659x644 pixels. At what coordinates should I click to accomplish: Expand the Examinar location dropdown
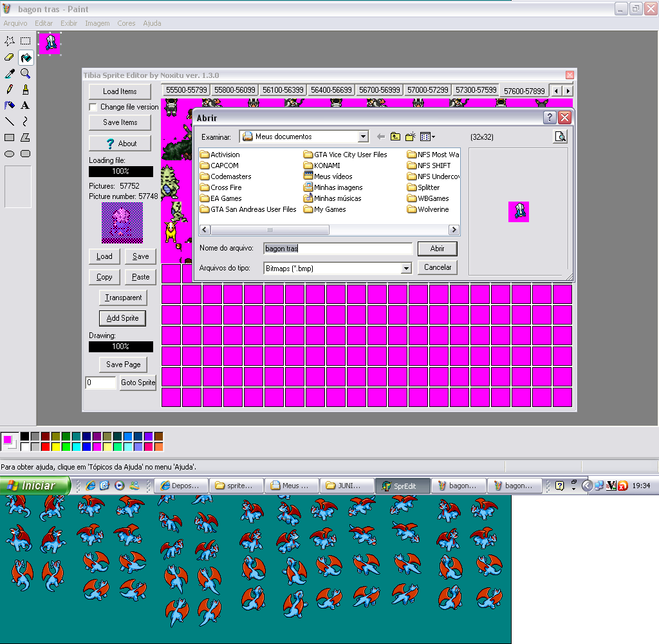(363, 137)
